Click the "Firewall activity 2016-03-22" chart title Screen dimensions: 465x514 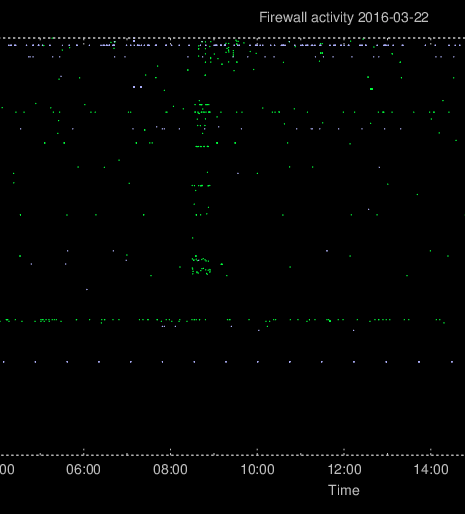[344, 17]
